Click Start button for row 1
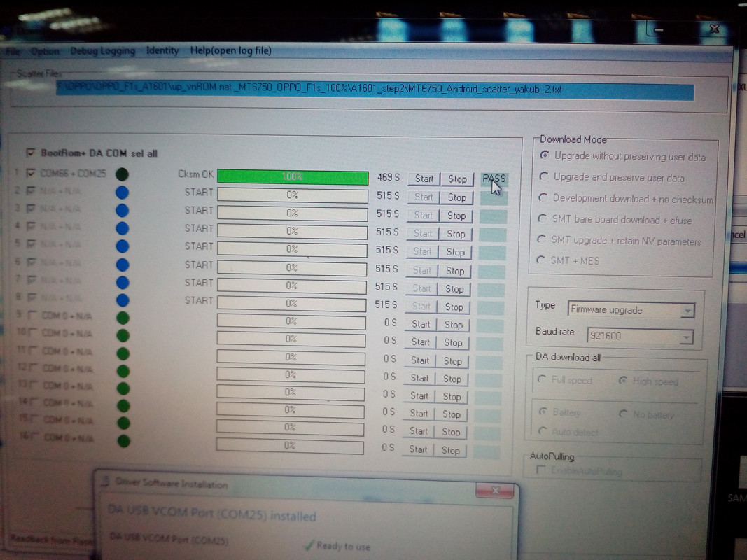The image size is (747, 560). (x=424, y=178)
